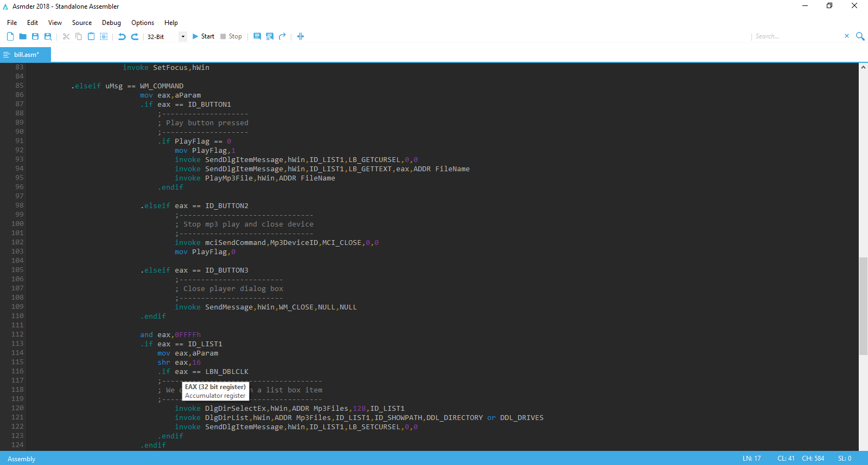The height and width of the screenshot is (465, 868).
Task: Click the redo arrow icon
Action: pos(135,36)
